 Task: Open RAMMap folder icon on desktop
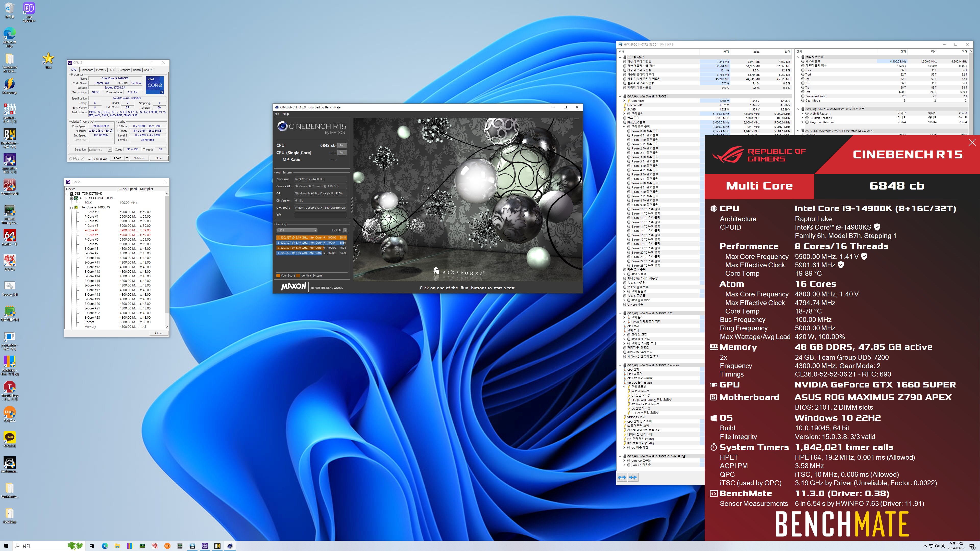pos(9,516)
